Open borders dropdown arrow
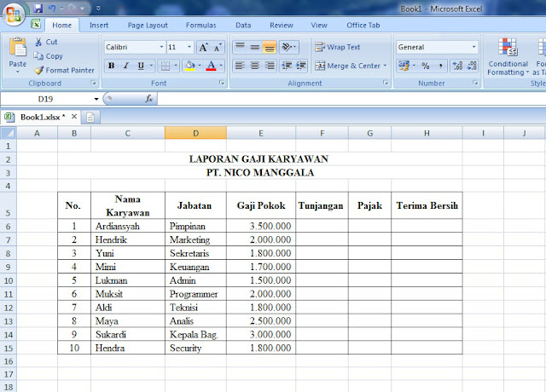This screenshot has width=546, height=392. [176, 66]
